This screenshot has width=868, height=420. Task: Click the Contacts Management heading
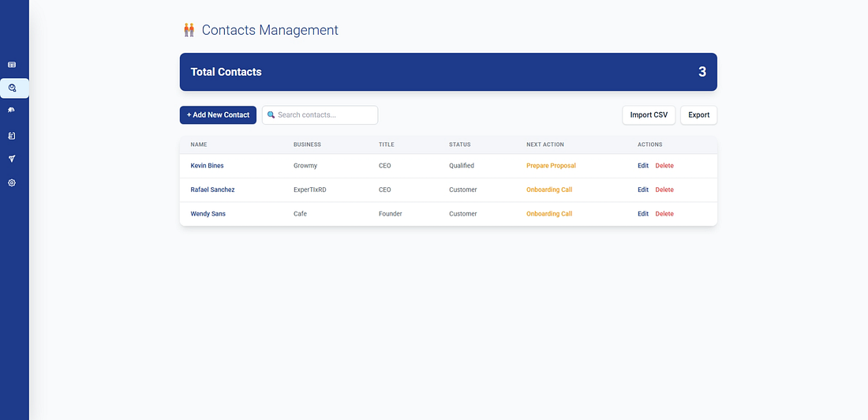270,30
